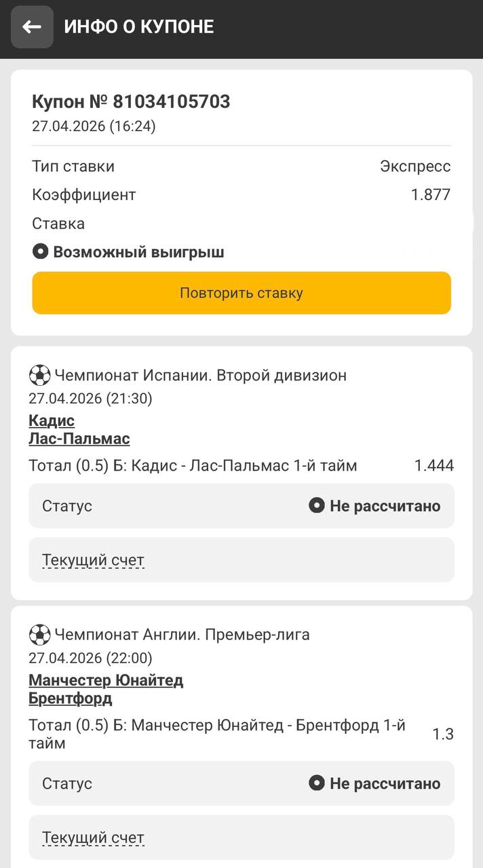Click the 1.444 odds value
483x868 pixels.
point(433,466)
